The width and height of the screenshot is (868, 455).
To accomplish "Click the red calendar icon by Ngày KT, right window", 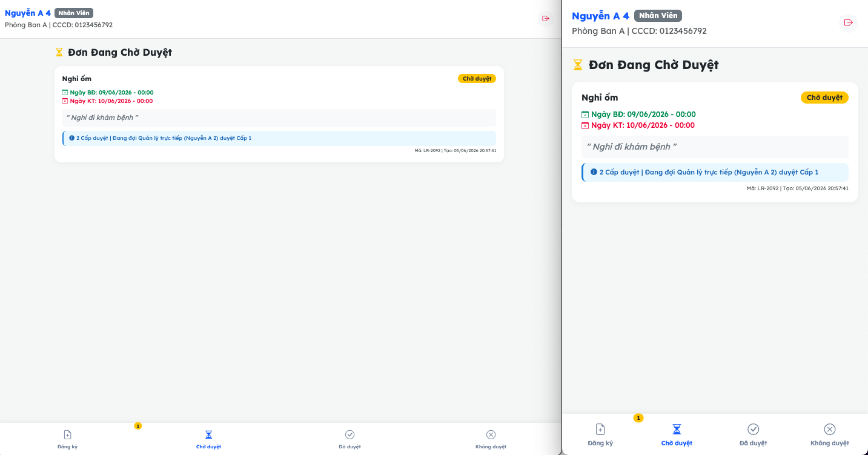I will [x=585, y=125].
